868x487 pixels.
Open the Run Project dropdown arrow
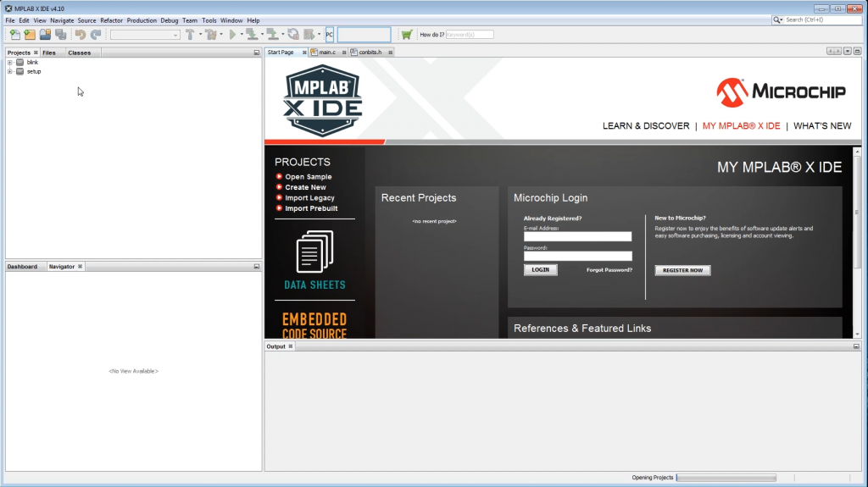[x=242, y=35]
